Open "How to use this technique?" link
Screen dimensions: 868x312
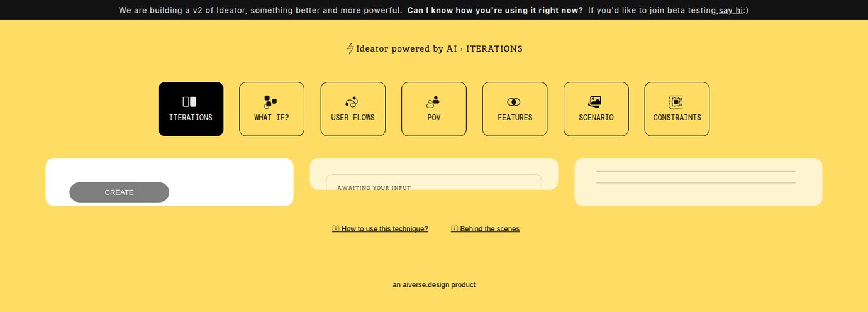[x=384, y=229]
